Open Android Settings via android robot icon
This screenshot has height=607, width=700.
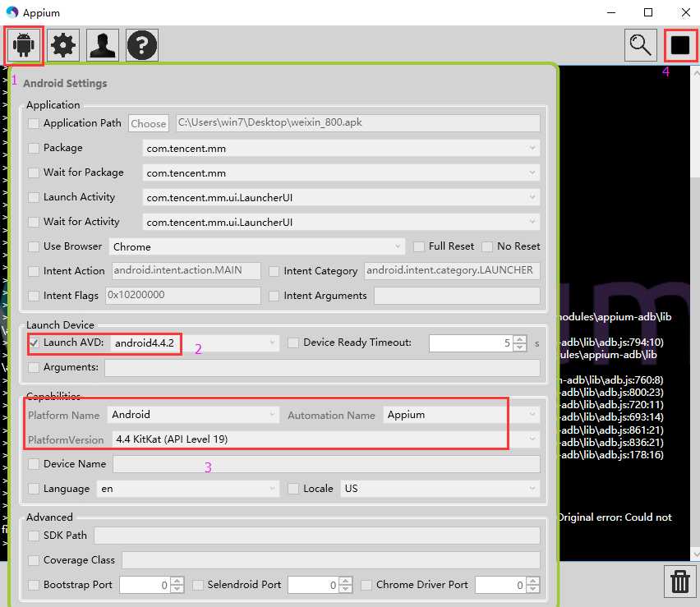[x=24, y=45]
